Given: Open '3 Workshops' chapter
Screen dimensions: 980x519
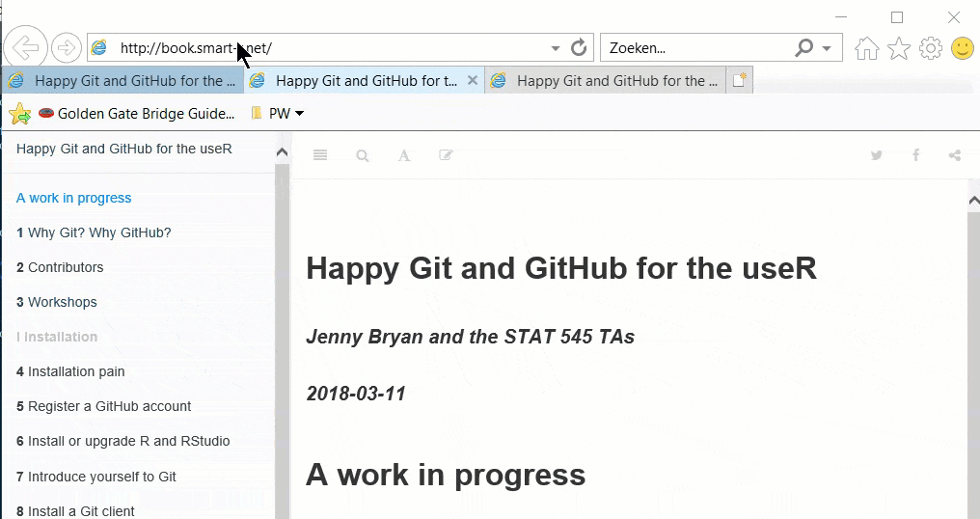Looking at the screenshot, I should click(x=57, y=302).
